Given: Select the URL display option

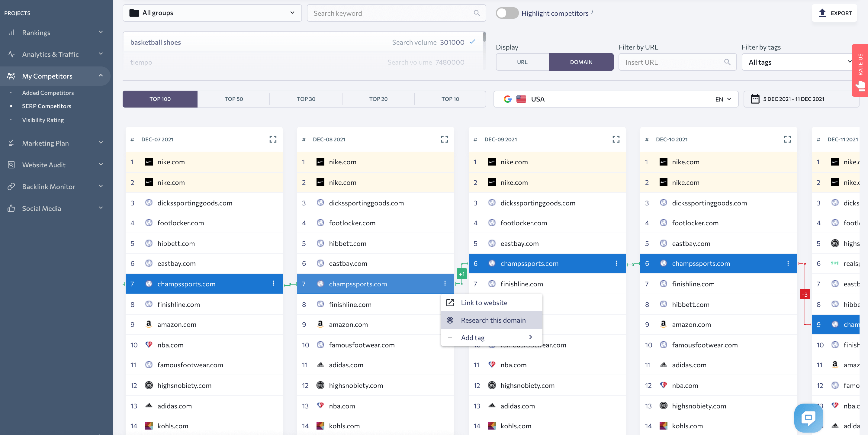Looking at the screenshot, I should (522, 62).
